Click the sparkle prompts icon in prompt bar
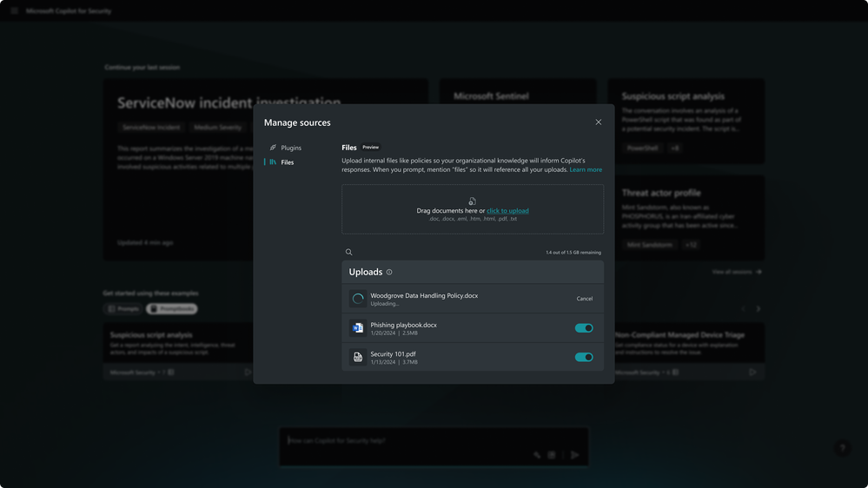868x488 pixels. pos(537,455)
